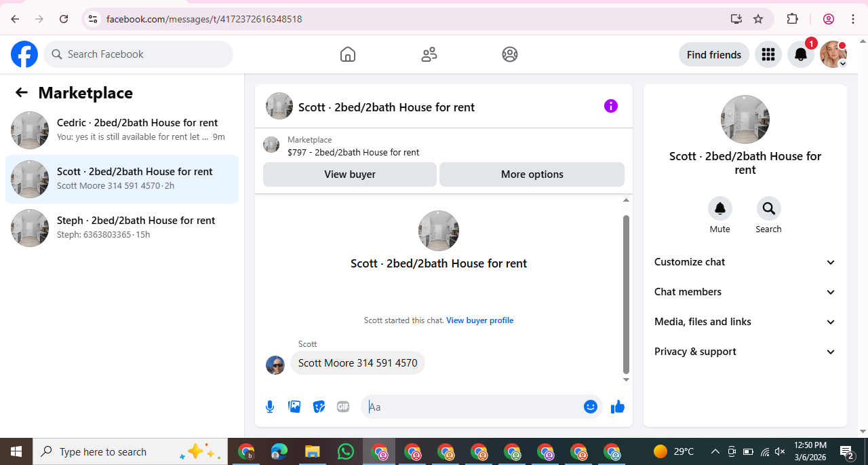Click the View buyer button

[x=350, y=174]
